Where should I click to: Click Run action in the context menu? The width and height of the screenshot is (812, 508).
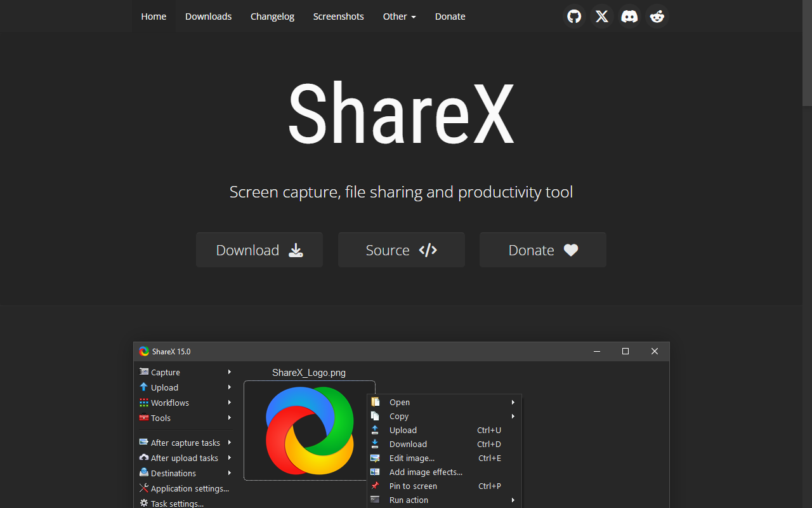click(408, 500)
